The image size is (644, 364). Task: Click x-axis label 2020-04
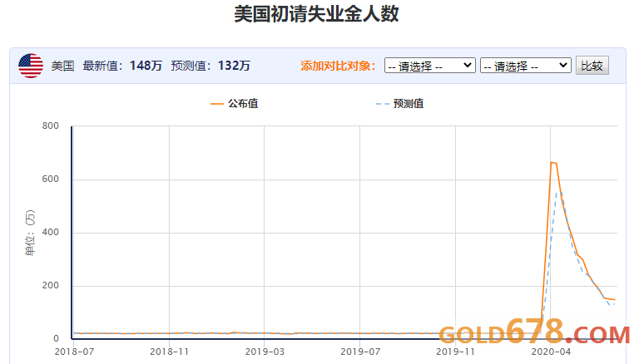point(551,352)
